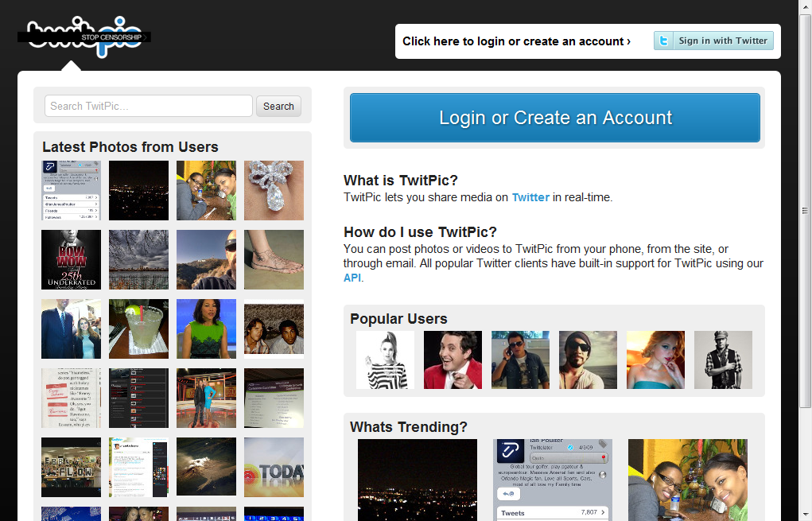
Task: Open the aerial landscape photo thumbnail
Action: click(x=206, y=467)
